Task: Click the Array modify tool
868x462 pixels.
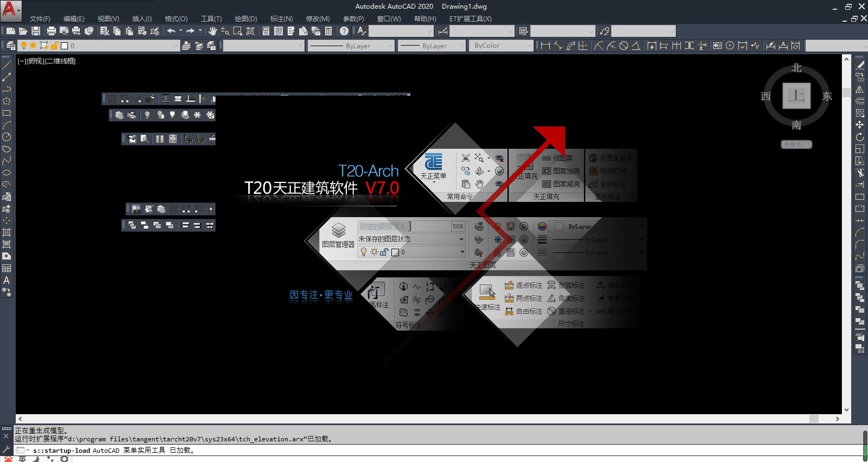Action: pyautogui.click(x=860, y=113)
